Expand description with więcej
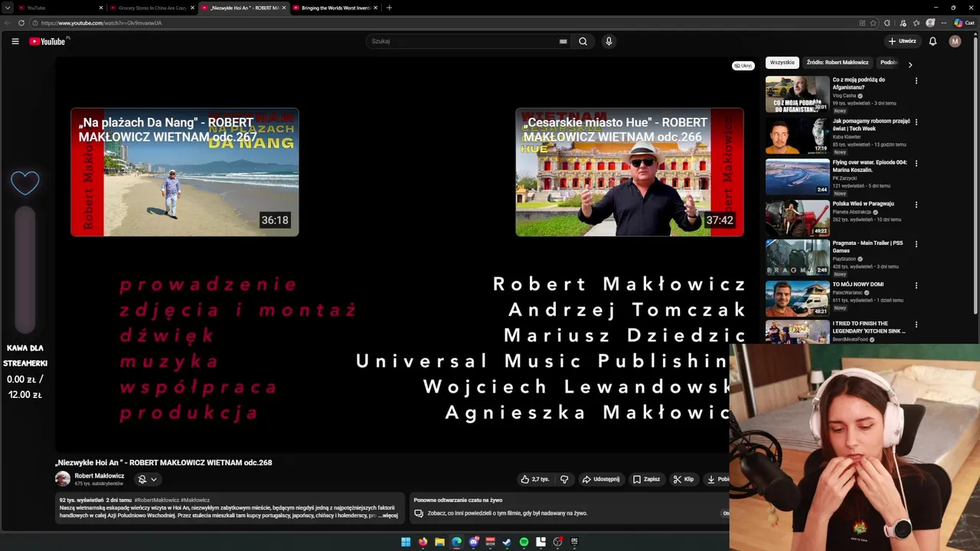Image resolution: width=980 pixels, height=551 pixels. 390,516
